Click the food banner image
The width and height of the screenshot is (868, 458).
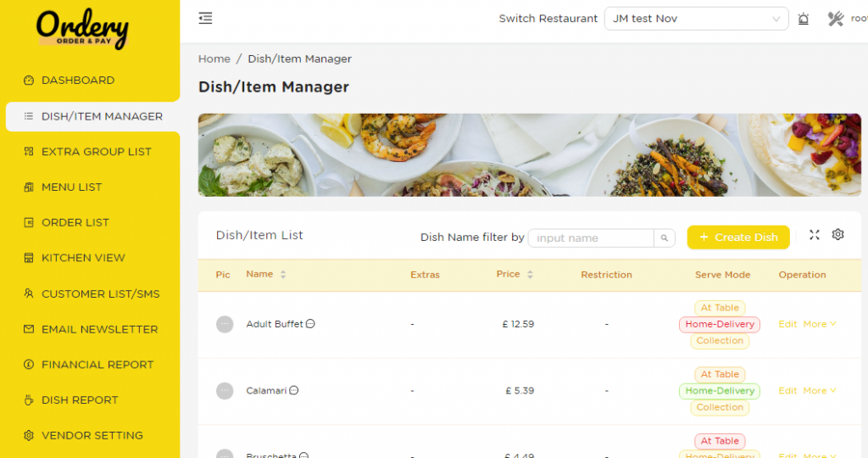529,155
